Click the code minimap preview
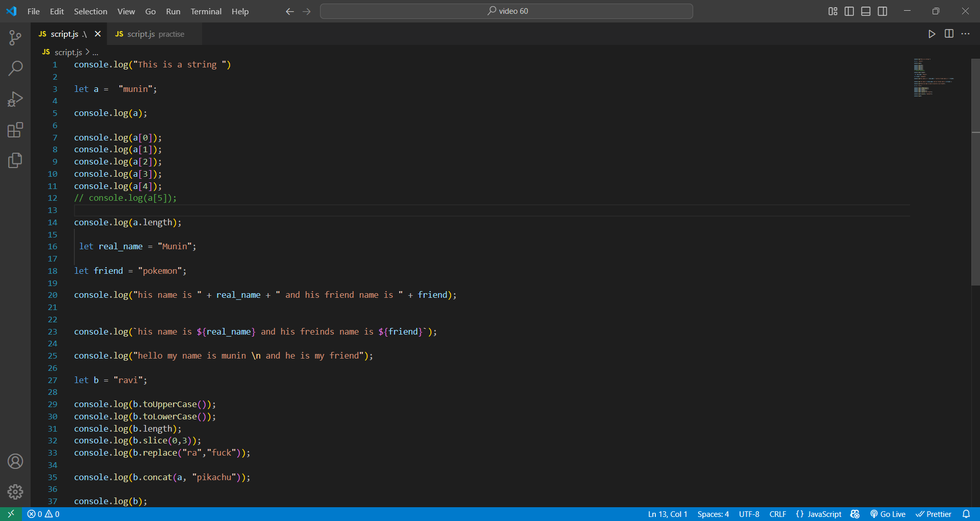980x521 pixels. click(934, 77)
